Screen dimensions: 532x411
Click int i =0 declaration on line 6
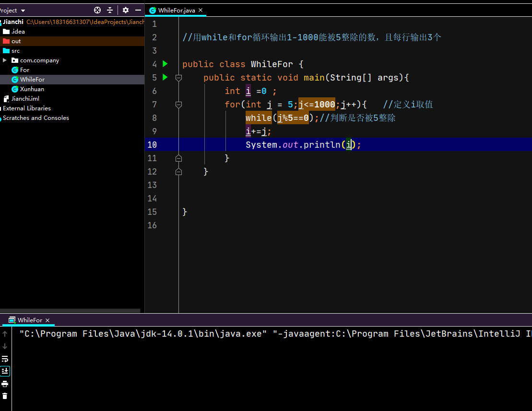pyautogui.click(x=250, y=91)
